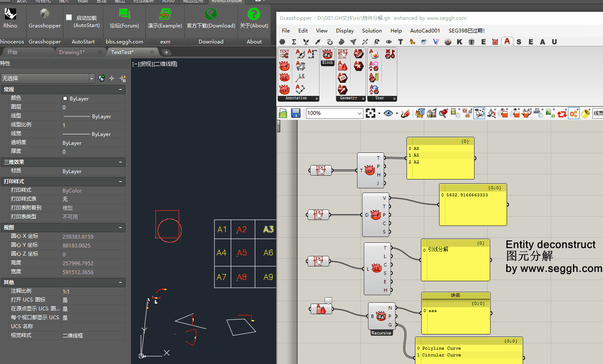Open the selection dropdown in properties panel
Screen dimensions: 603x364
click(x=92, y=78)
